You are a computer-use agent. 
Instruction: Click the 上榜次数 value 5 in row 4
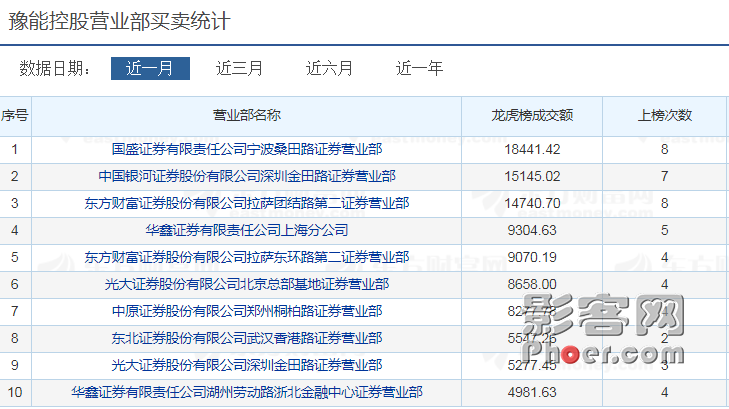click(665, 230)
